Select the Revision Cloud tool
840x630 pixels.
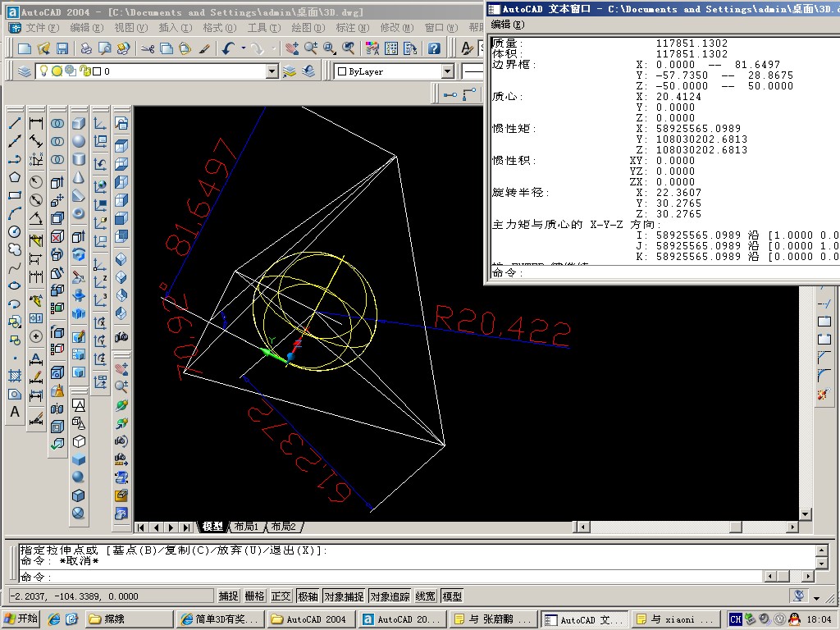15,249
